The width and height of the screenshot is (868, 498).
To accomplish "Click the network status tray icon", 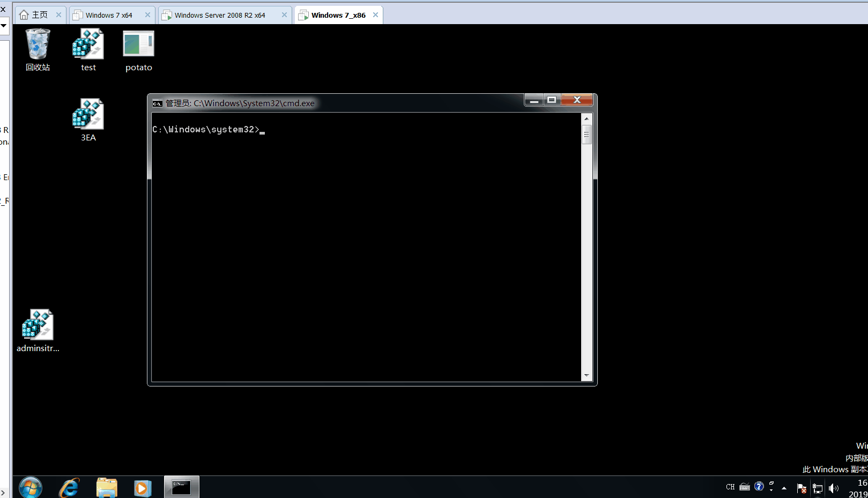I will (818, 488).
